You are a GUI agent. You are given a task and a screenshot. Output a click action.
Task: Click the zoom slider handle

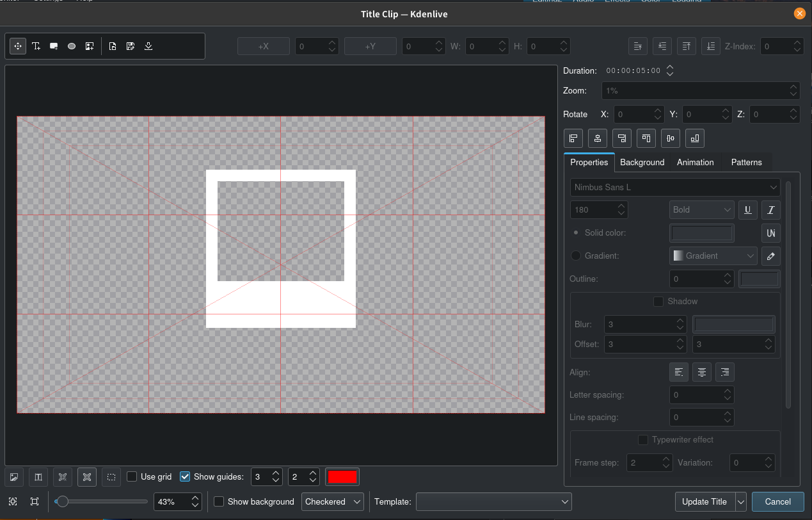pyautogui.click(x=62, y=501)
